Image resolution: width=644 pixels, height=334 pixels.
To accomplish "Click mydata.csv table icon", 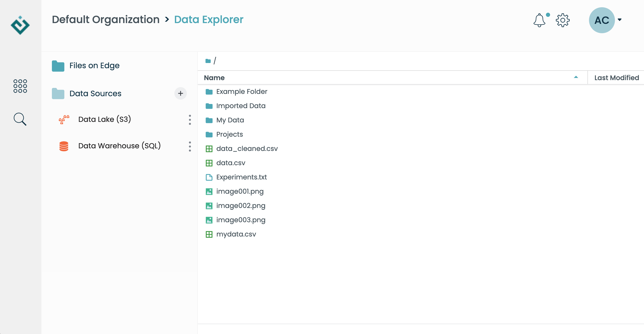I will coord(209,234).
